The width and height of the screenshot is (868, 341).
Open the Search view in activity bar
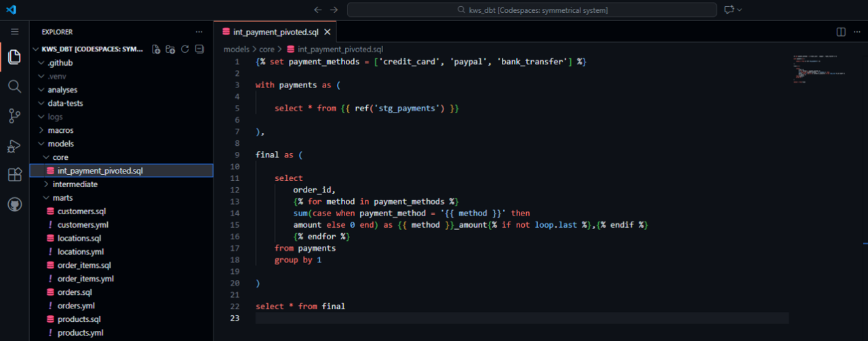click(x=14, y=86)
